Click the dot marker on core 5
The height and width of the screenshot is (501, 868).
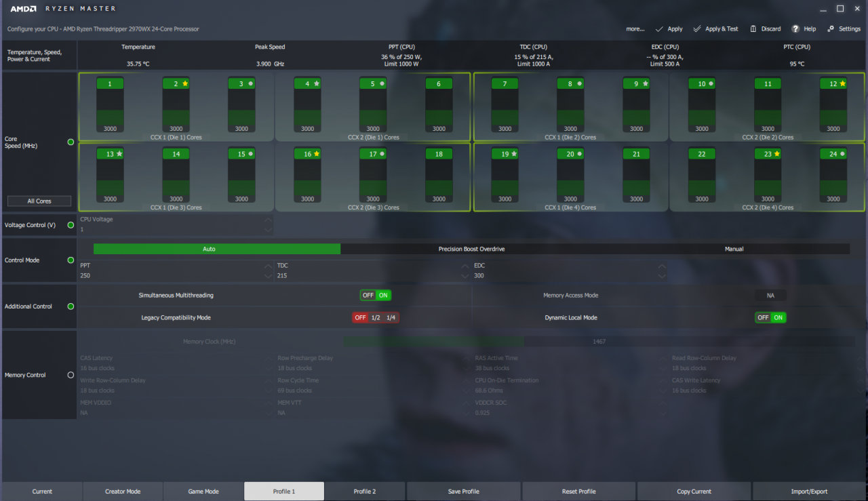pos(382,83)
